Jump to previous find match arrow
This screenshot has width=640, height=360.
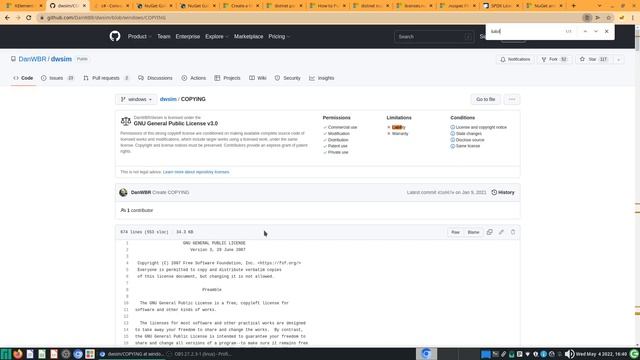point(585,31)
